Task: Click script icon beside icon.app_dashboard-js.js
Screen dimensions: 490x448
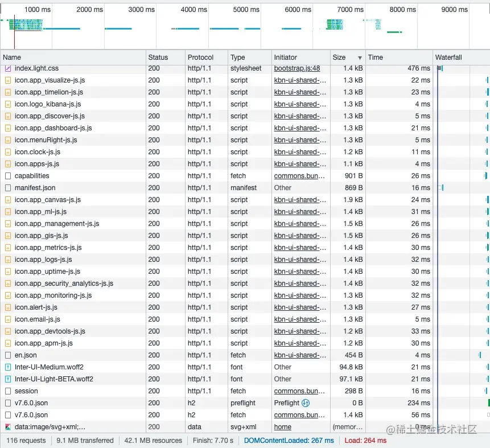Action: pyautogui.click(x=8, y=128)
